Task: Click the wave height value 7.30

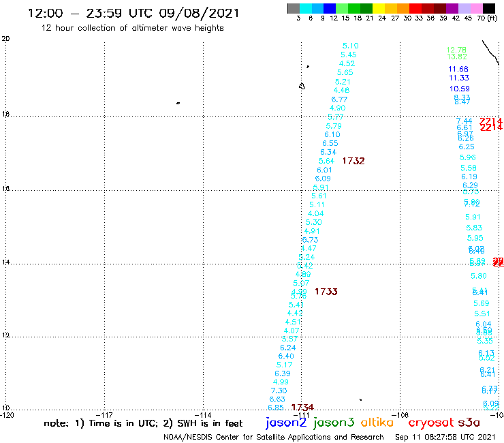Action: point(279,391)
